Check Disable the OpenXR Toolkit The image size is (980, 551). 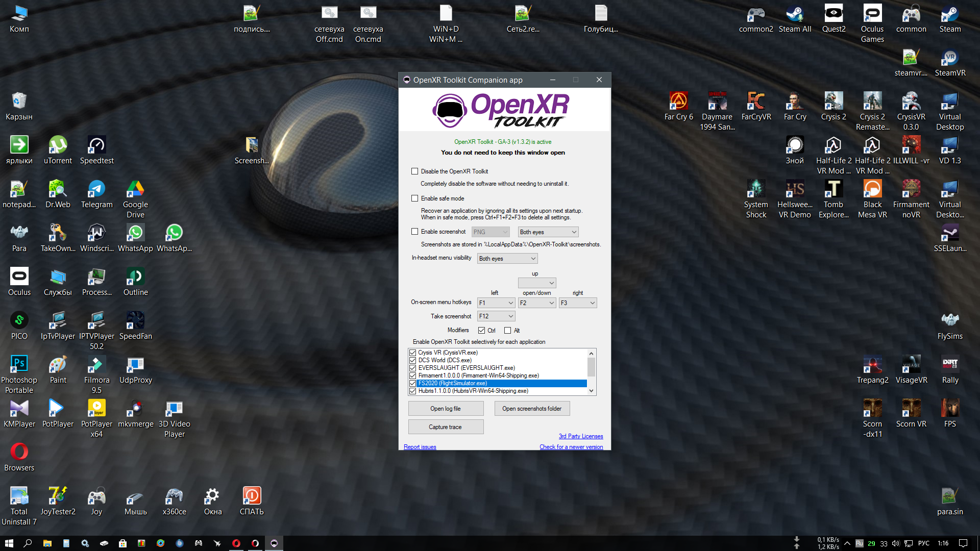coord(414,171)
